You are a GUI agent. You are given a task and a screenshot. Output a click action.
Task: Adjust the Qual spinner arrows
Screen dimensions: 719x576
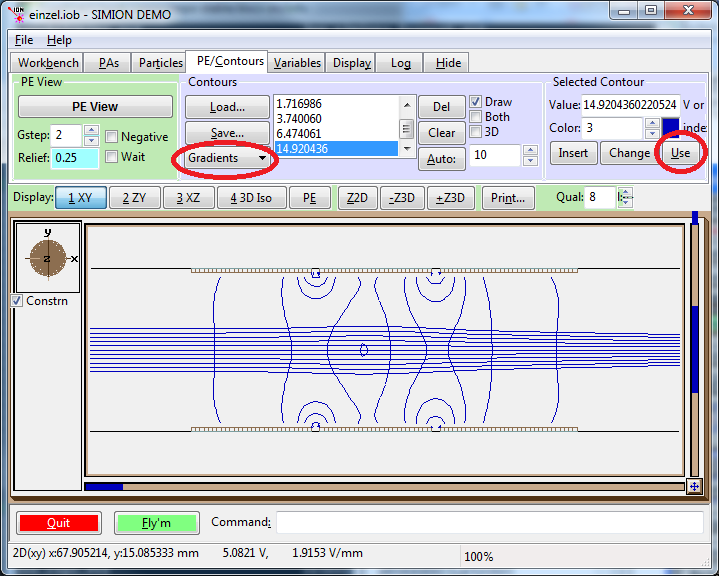[625, 197]
